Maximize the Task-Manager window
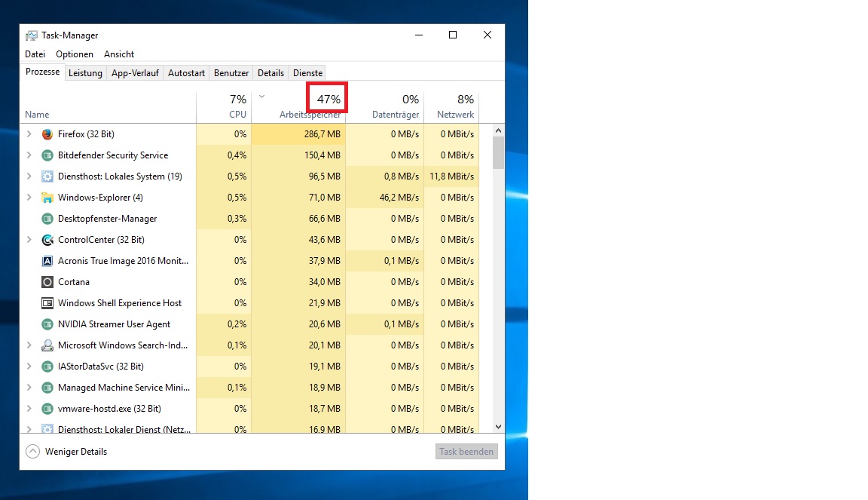 point(453,35)
